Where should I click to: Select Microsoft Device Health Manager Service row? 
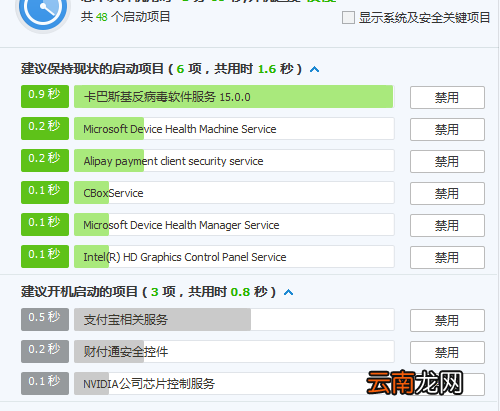point(234,225)
